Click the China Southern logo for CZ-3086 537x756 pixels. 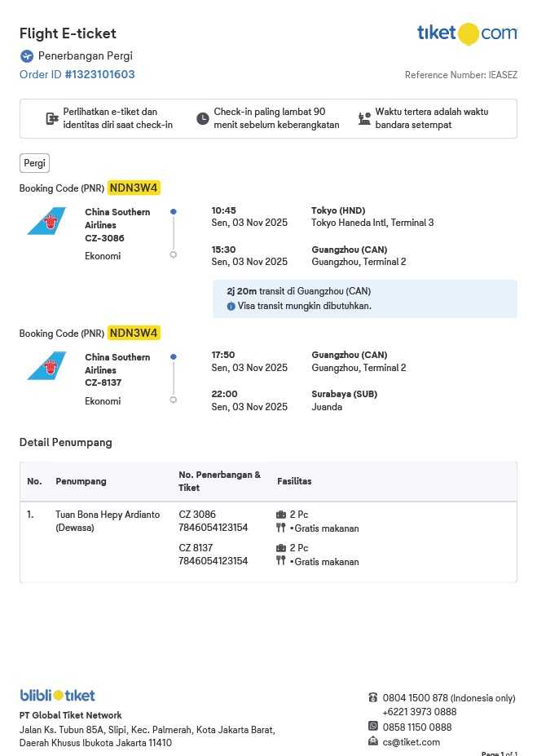(46, 221)
